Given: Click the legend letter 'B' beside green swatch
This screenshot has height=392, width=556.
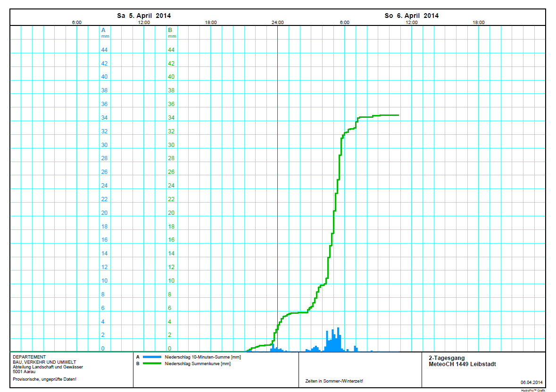Looking at the screenshot, I should click(138, 364).
